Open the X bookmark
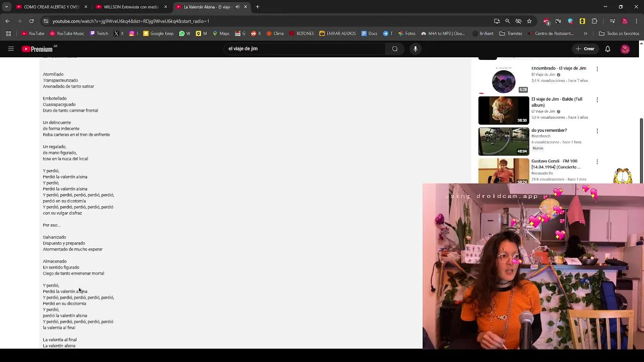 coord(119,34)
